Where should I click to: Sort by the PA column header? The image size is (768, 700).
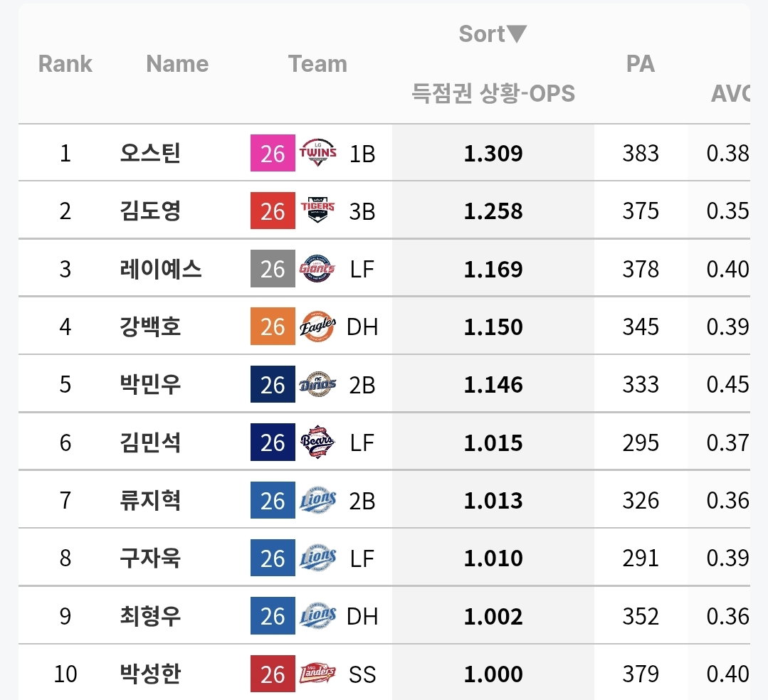(x=640, y=63)
